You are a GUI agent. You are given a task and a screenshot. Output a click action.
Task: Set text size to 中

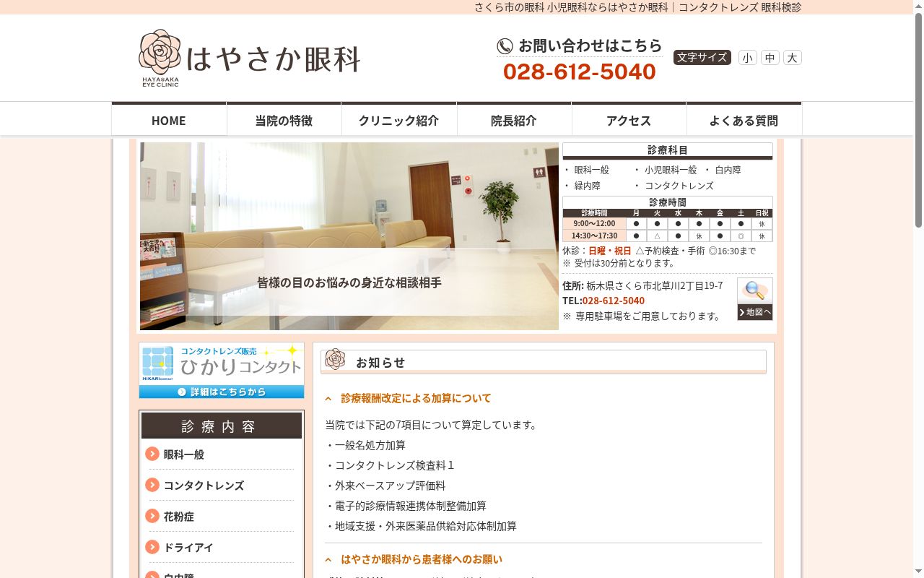(x=770, y=58)
